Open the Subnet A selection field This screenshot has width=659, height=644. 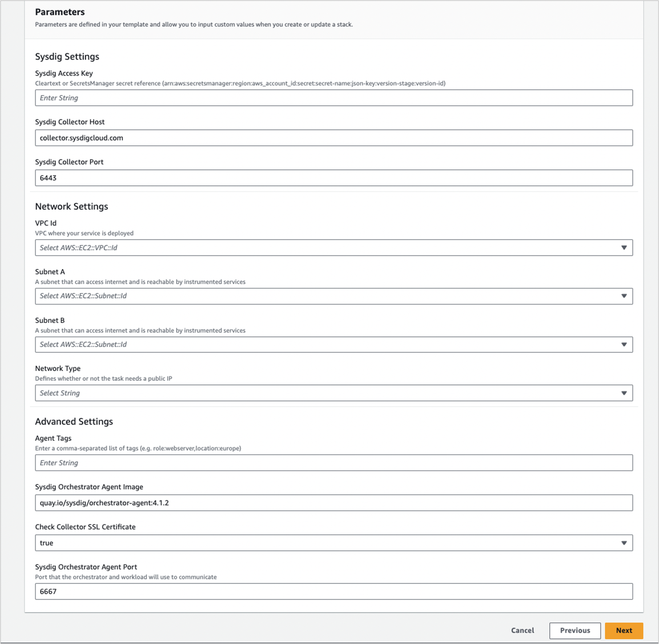point(334,296)
